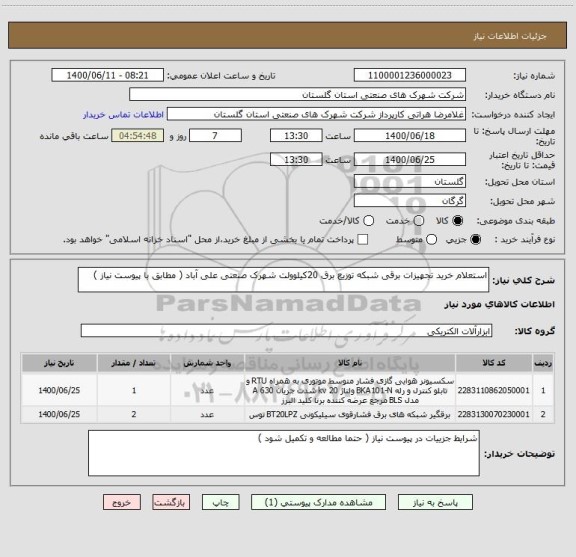Click unit cell عدد in row 1
576x557 pixels.
pyautogui.click(x=207, y=390)
